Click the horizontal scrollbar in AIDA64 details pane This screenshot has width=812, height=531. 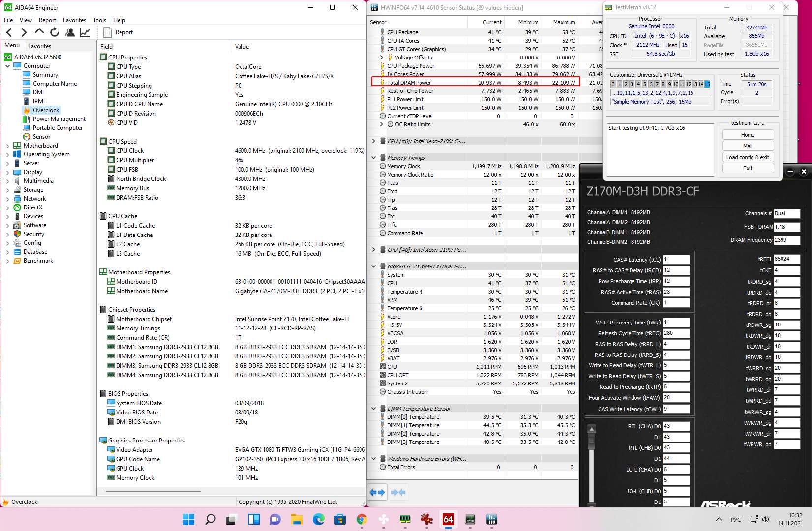[x=152, y=491]
